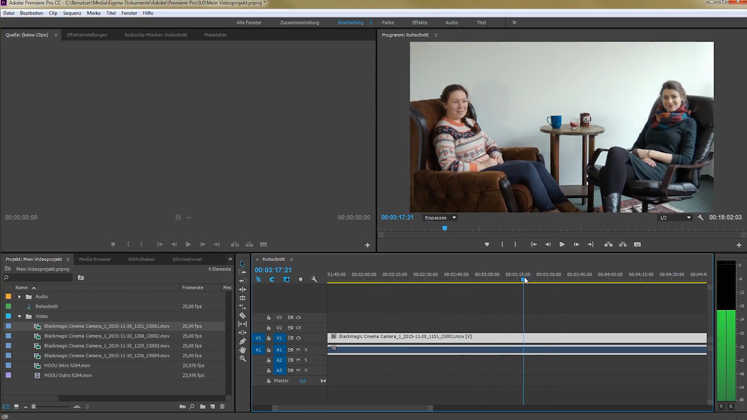Select the Zoom tool
The width and height of the screenshot is (747, 420).
point(242,359)
